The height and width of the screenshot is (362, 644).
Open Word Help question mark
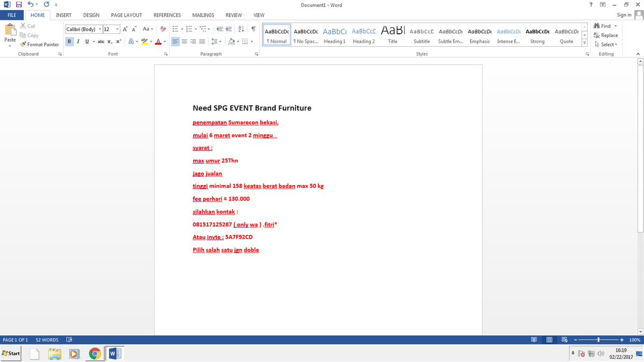pyautogui.click(x=591, y=5)
